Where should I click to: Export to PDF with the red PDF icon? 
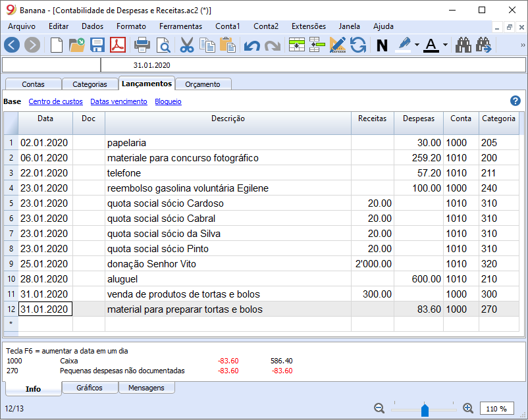[118, 45]
